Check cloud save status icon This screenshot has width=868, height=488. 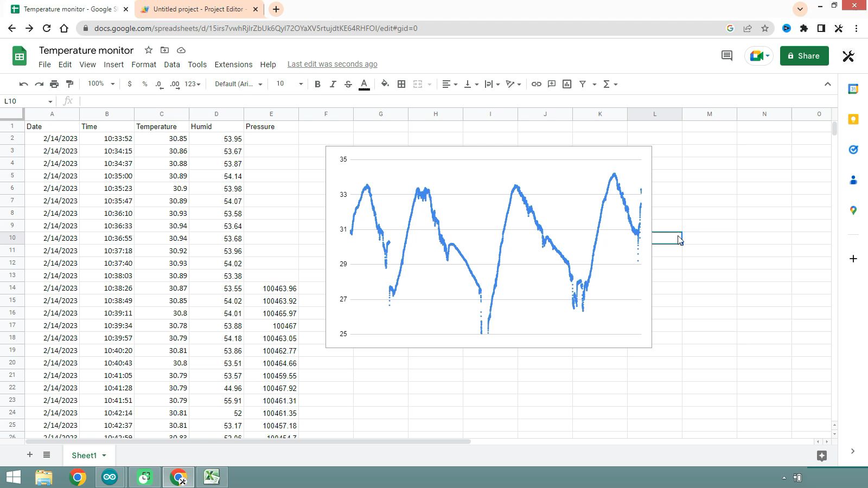[181, 50]
